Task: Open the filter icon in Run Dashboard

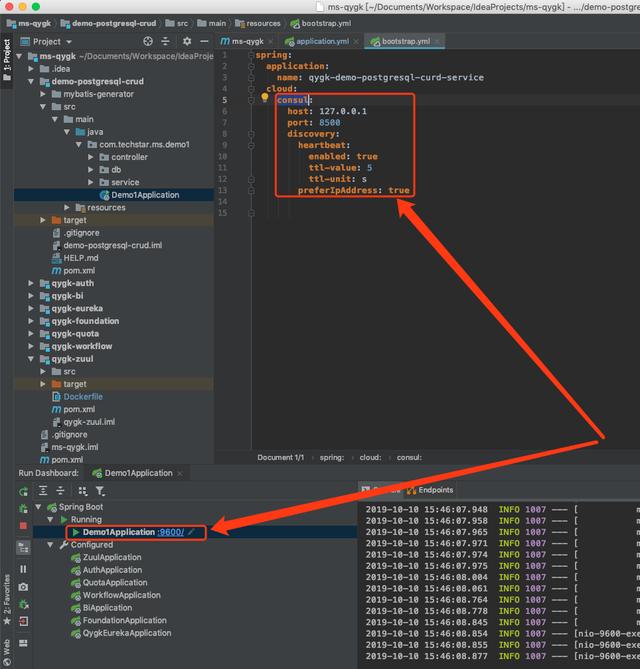Action: pos(100,491)
